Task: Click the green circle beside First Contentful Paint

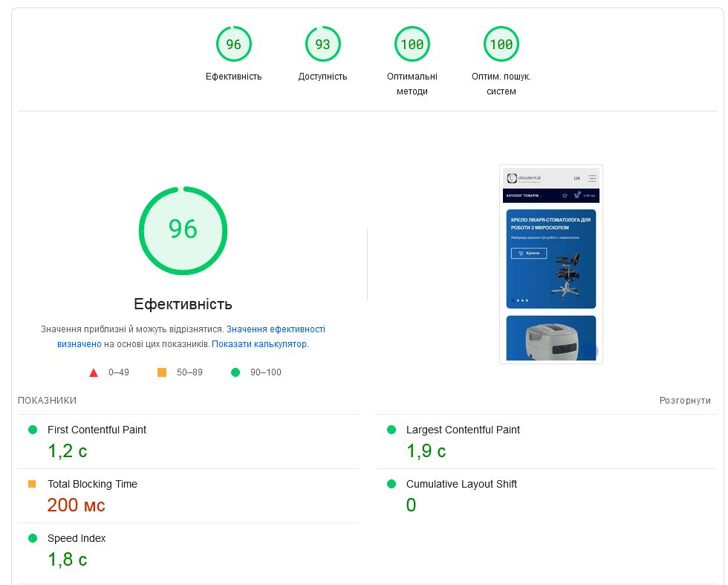Action: (32, 430)
